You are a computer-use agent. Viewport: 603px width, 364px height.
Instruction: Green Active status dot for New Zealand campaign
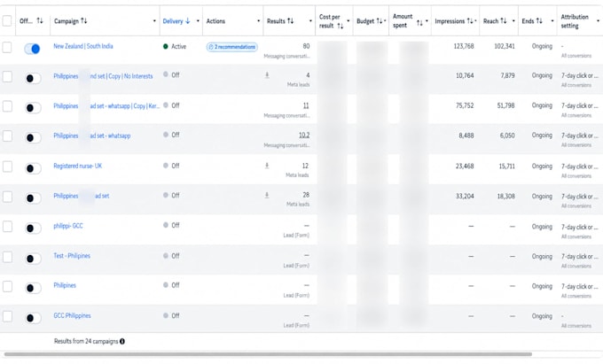pos(165,46)
